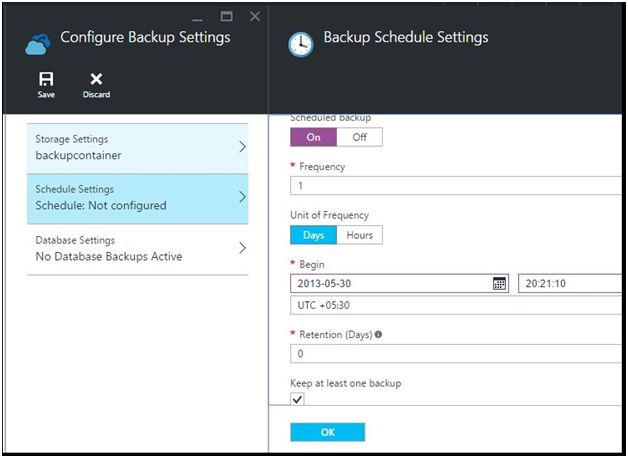This screenshot has height=458, width=628.
Task: Click the Save disk icon
Action: 46,79
